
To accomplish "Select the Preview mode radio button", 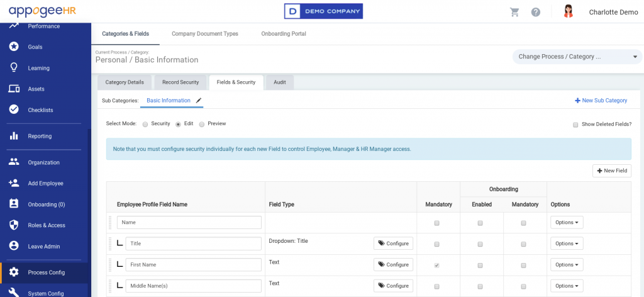I will click(x=202, y=124).
